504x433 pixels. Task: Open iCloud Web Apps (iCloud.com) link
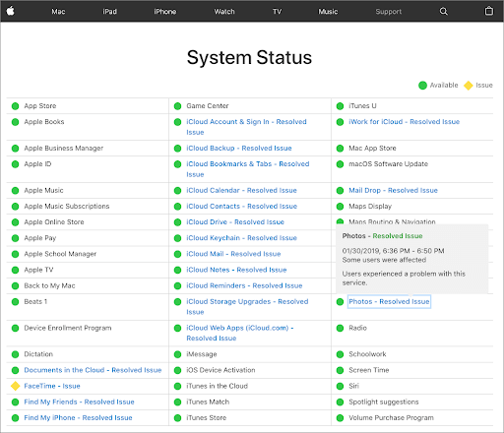pos(240,333)
